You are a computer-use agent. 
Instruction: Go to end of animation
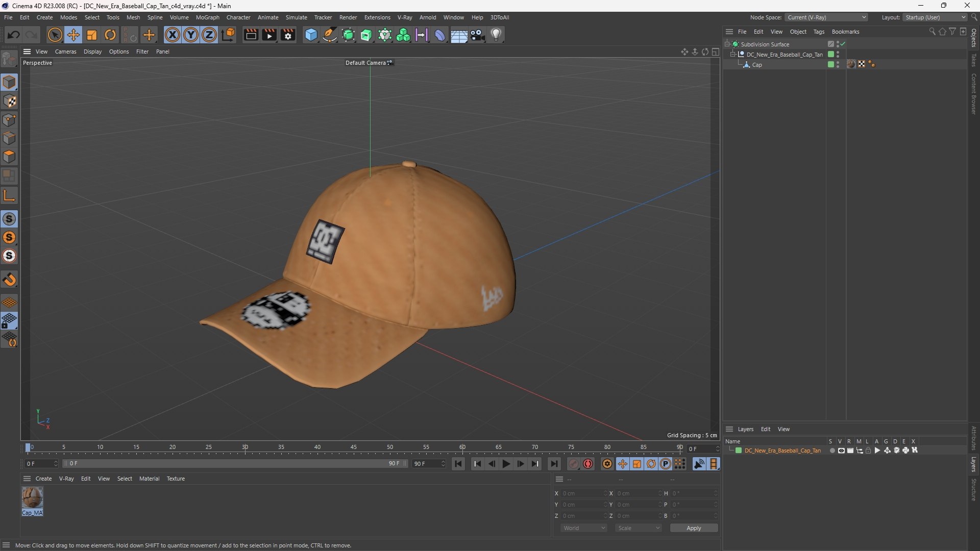pyautogui.click(x=554, y=464)
